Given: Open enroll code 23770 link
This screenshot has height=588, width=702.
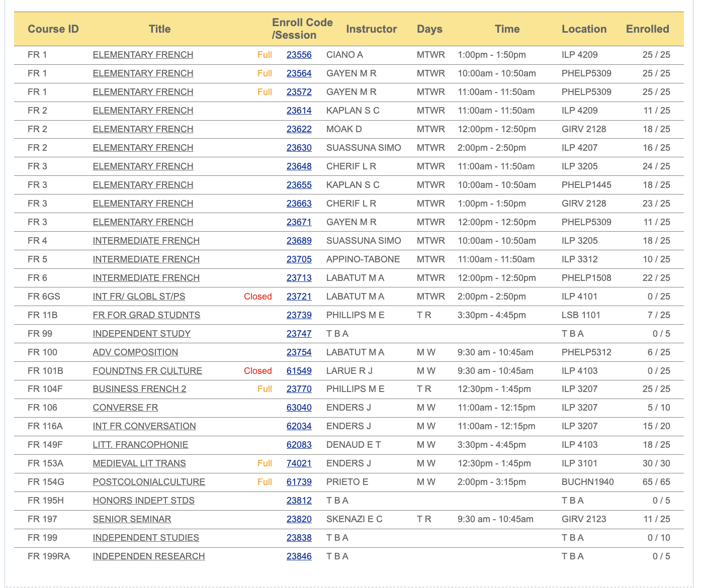Looking at the screenshot, I should (299, 389).
